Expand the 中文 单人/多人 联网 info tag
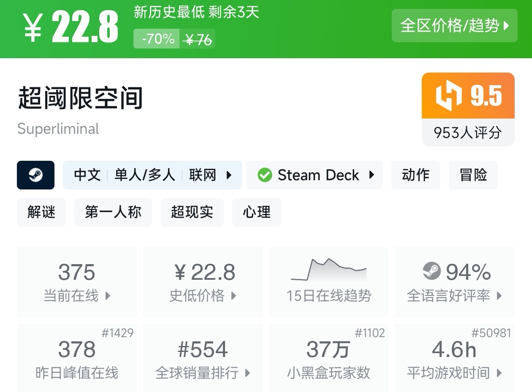 point(152,175)
